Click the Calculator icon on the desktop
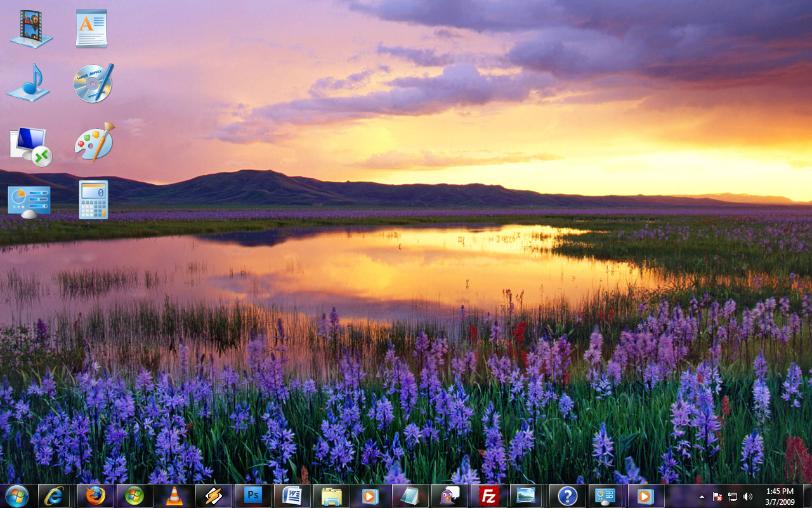This screenshot has height=508, width=812. pyautogui.click(x=93, y=200)
